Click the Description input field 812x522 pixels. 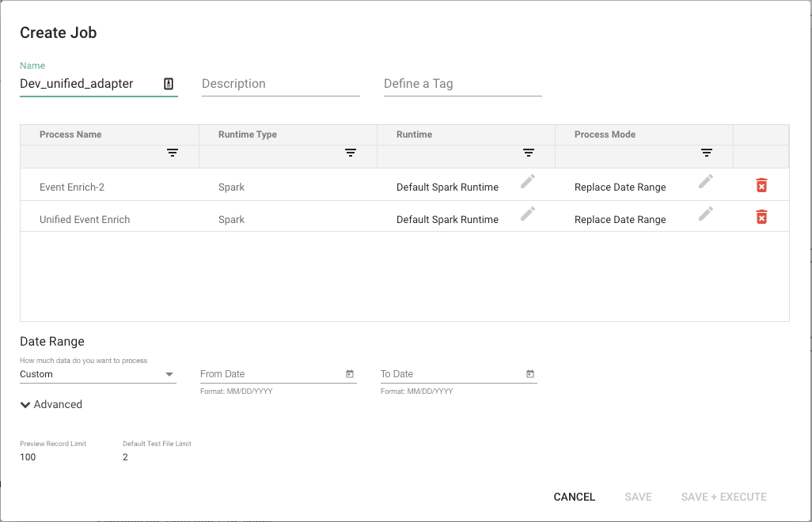click(x=280, y=84)
